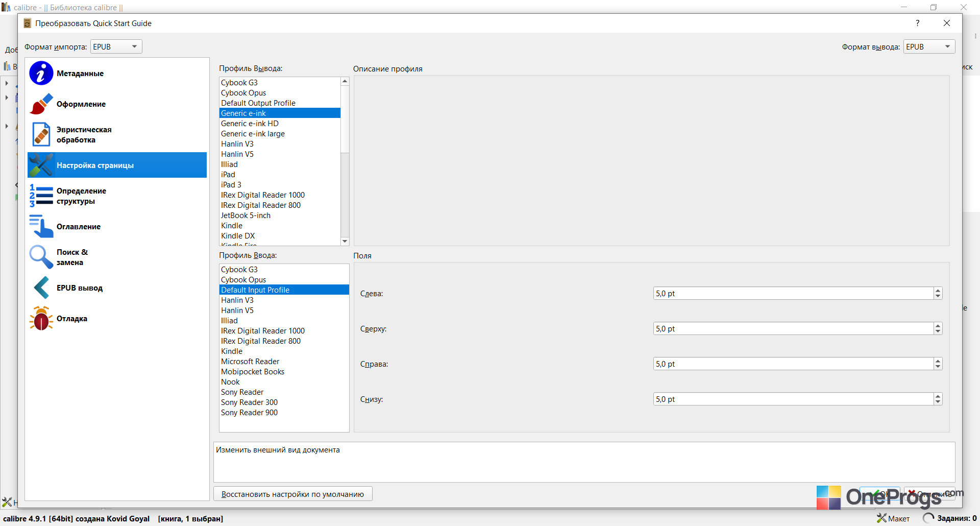Open the Поиск & замена magnifier icon

point(41,257)
